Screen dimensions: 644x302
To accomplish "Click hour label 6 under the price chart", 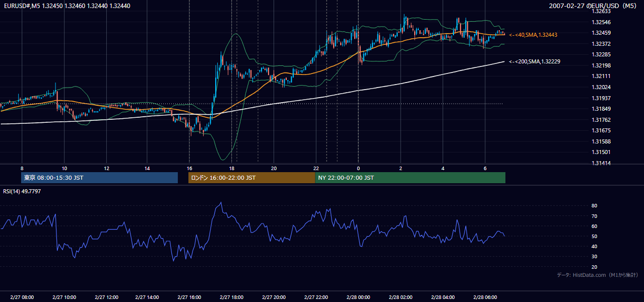I will (485, 168).
